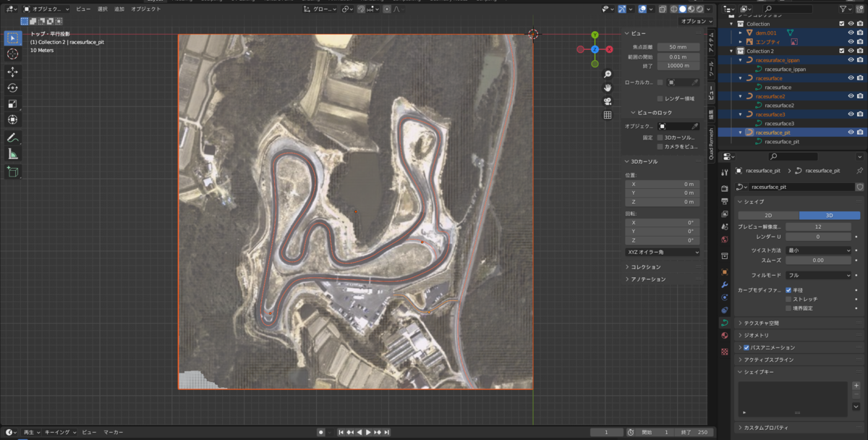Enable the ストレッチ checkbox
The height and width of the screenshot is (440, 868).
[788, 299]
